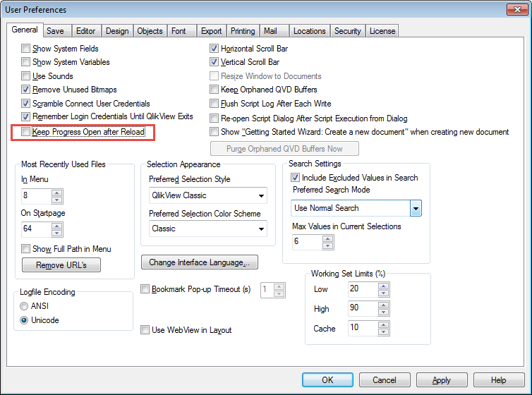
Task: Enable Show System Fields checkbox
Action: click(25, 49)
